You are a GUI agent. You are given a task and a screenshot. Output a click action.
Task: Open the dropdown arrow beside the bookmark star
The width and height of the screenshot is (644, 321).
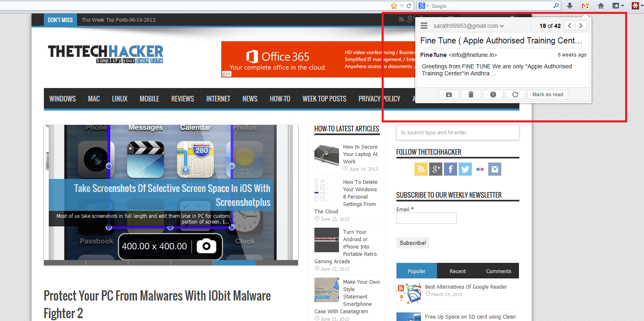(x=402, y=6)
